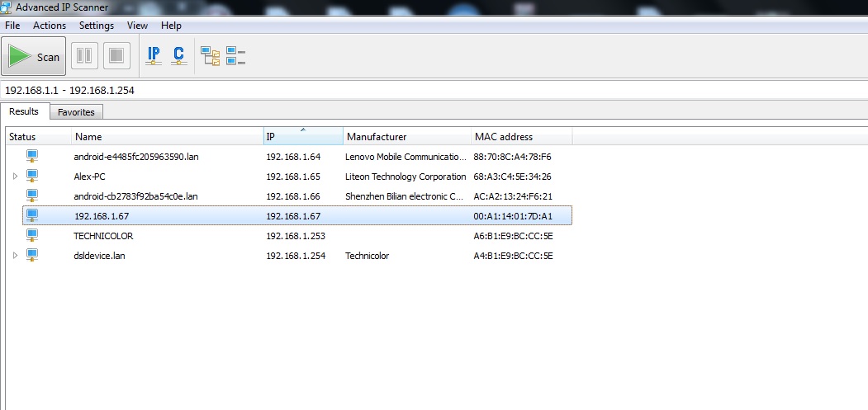Open the View menu
The height and width of the screenshot is (410, 868).
pyautogui.click(x=137, y=26)
